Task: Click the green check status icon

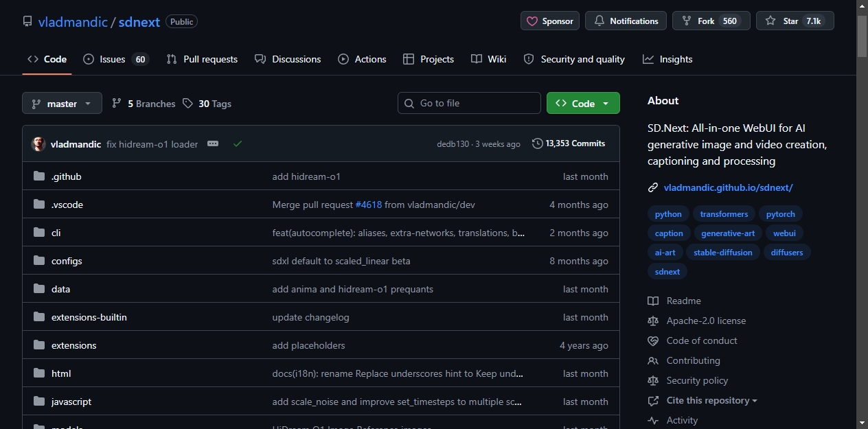Action: pyautogui.click(x=238, y=144)
